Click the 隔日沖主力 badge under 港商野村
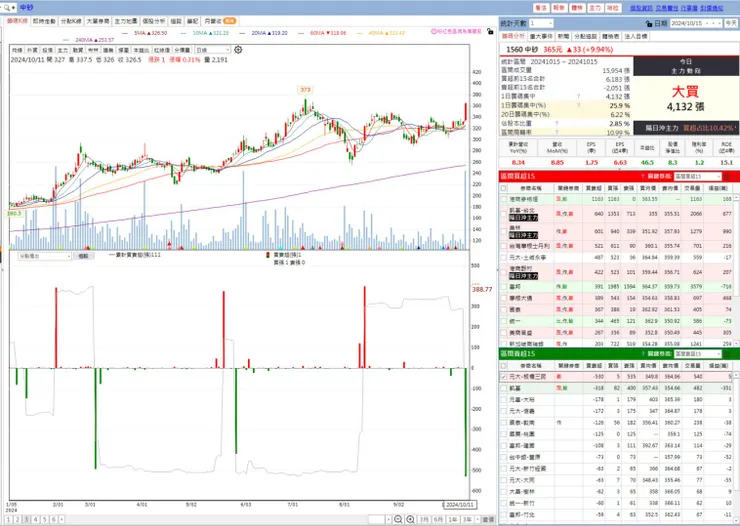 coord(523,276)
